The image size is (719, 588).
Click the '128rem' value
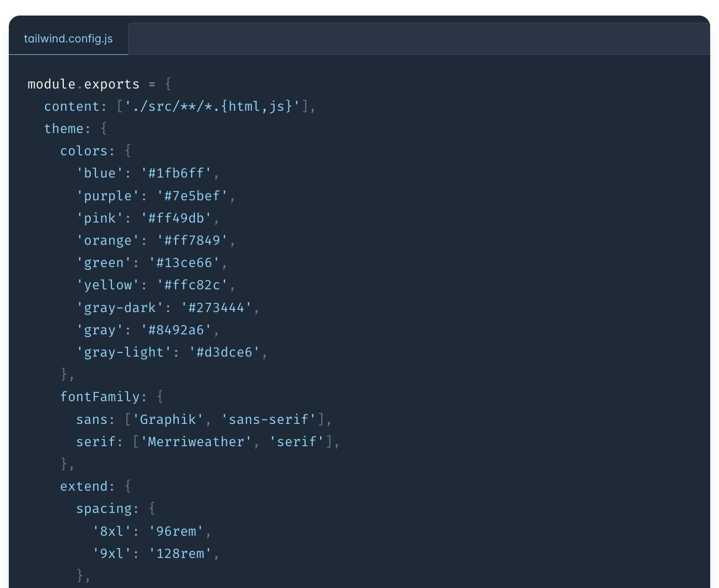click(x=180, y=554)
